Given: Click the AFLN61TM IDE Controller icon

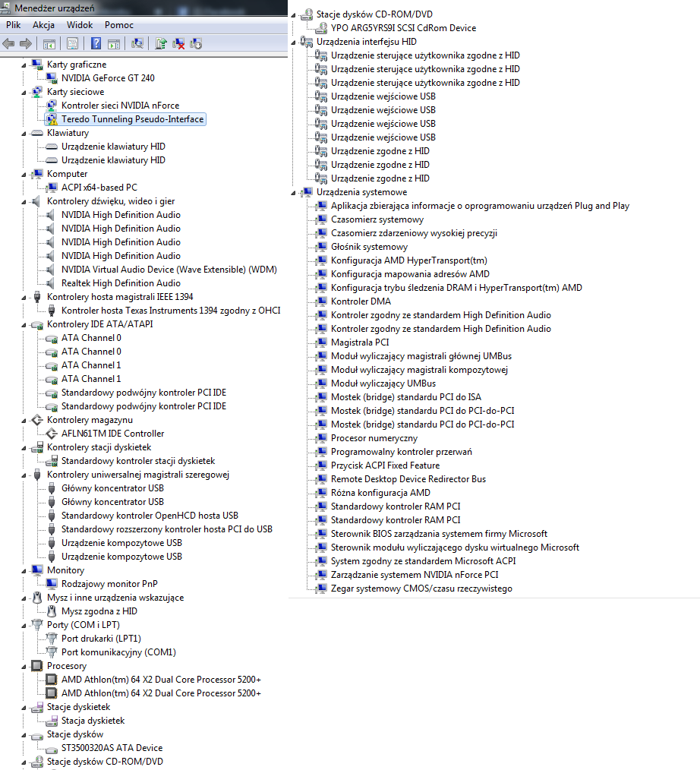Looking at the screenshot, I should click(x=52, y=434).
